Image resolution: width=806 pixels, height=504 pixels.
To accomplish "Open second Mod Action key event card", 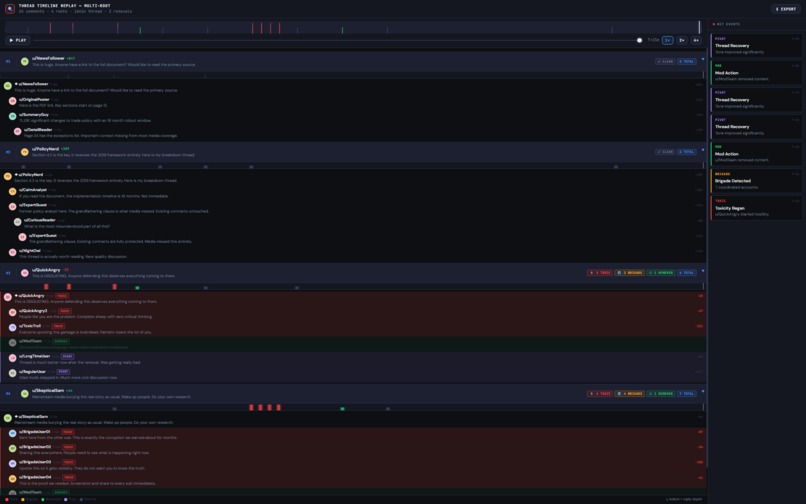I will 756,153.
